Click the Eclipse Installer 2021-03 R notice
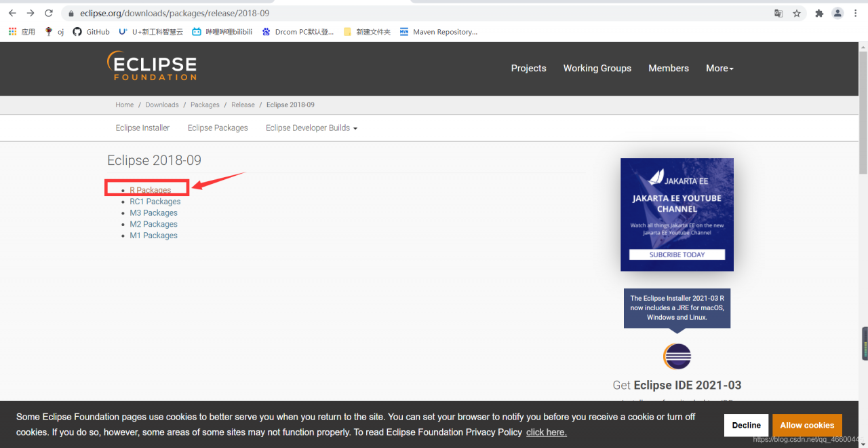The width and height of the screenshot is (868, 448). coord(677,307)
